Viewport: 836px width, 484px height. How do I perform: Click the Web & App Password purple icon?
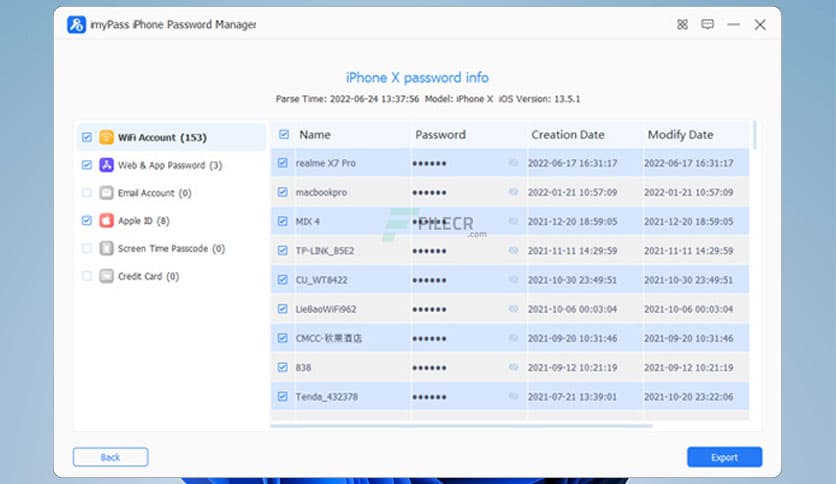coord(107,165)
